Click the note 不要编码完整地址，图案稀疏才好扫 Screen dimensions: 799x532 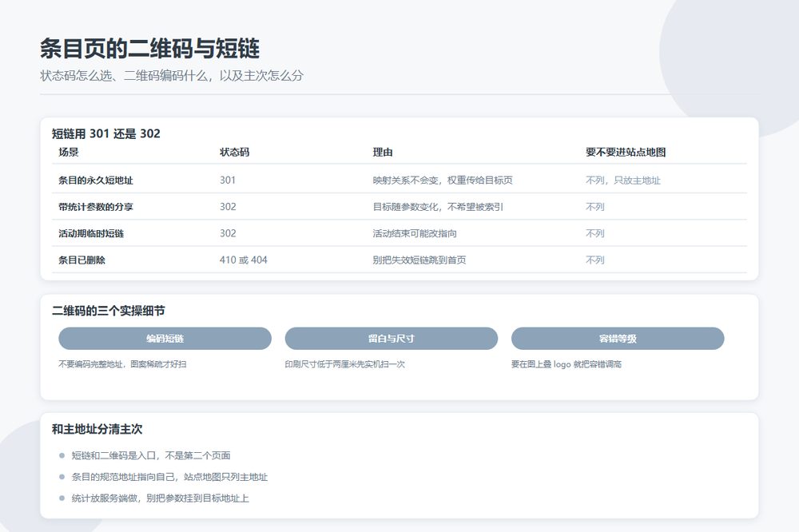[122, 364]
